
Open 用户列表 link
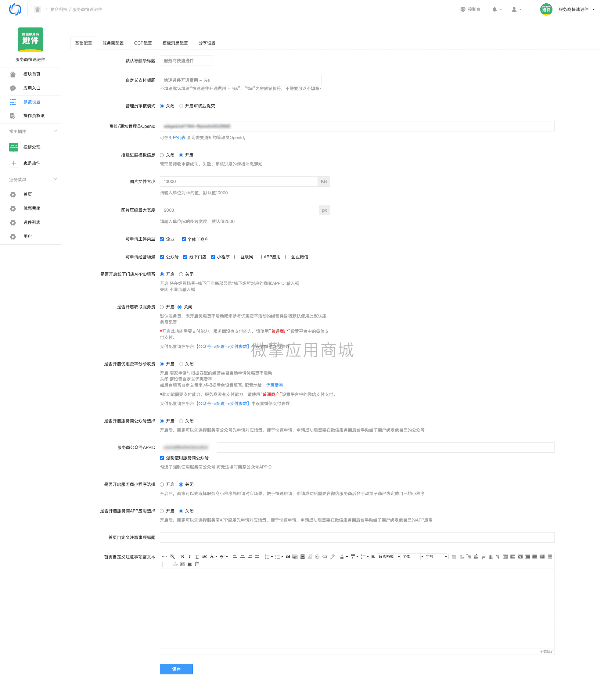point(177,138)
